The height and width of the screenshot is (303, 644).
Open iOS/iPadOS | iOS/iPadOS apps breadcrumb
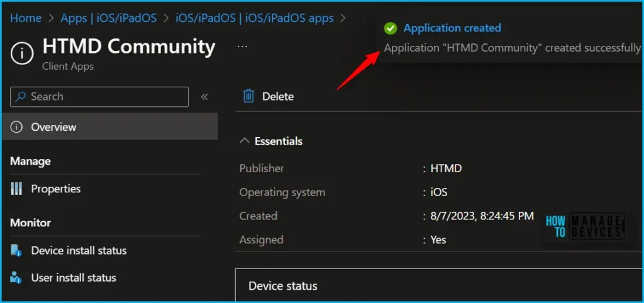click(x=255, y=18)
